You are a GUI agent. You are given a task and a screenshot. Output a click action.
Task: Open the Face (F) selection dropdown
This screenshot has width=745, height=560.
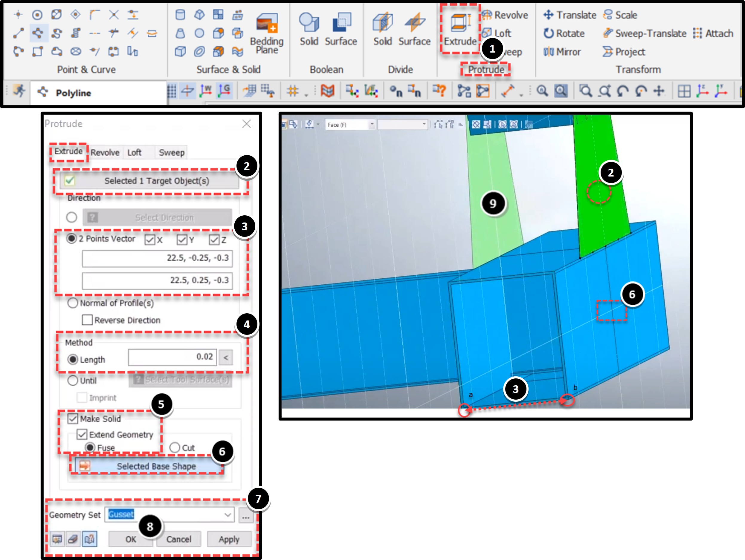tap(372, 125)
